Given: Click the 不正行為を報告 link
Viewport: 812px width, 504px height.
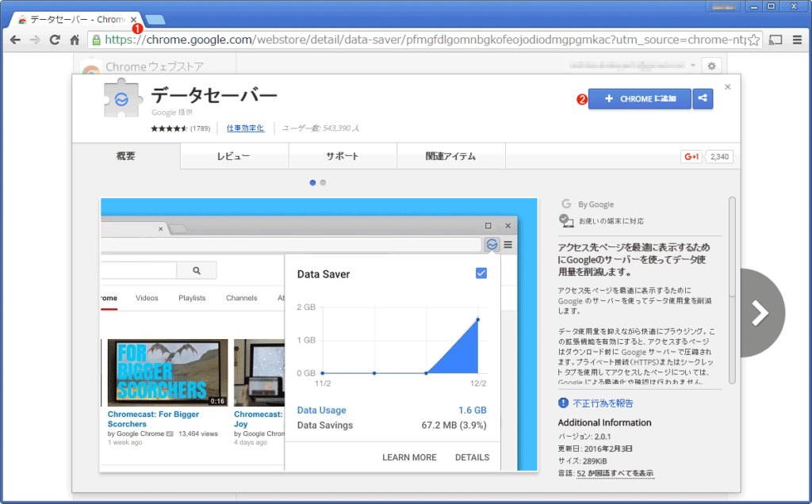Looking at the screenshot, I should coord(603,403).
